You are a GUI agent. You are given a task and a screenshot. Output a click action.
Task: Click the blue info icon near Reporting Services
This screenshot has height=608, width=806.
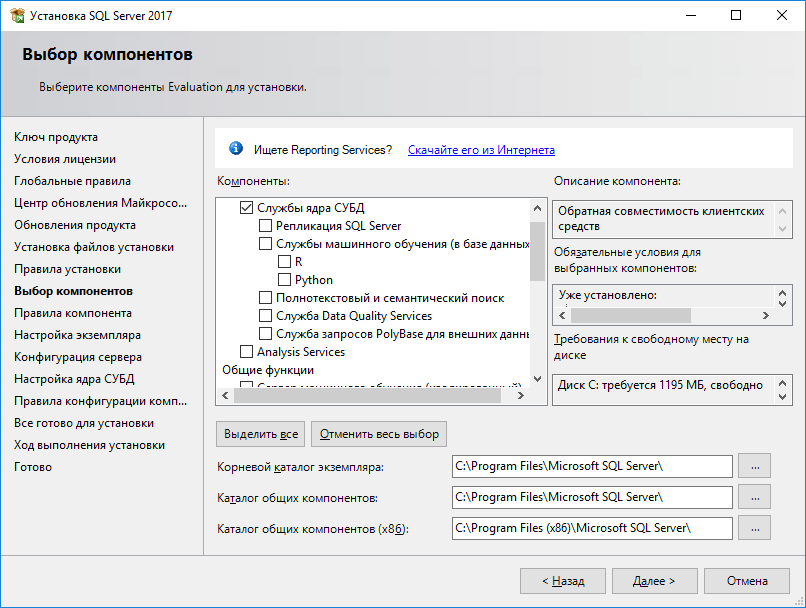236,149
